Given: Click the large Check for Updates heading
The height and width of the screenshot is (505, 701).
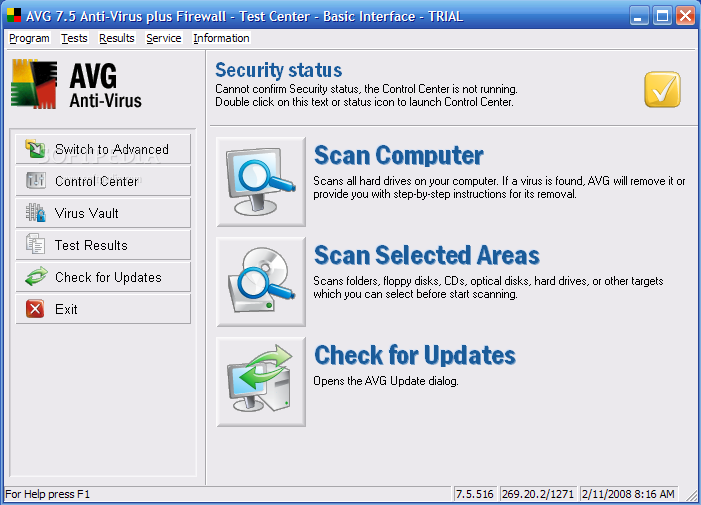Looking at the screenshot, I should pyautogui.click(x=415, y=355).
